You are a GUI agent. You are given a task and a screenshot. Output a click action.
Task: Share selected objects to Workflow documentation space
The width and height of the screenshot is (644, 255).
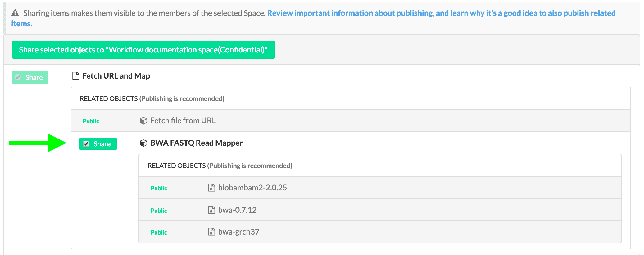click(x=143, y=50)
